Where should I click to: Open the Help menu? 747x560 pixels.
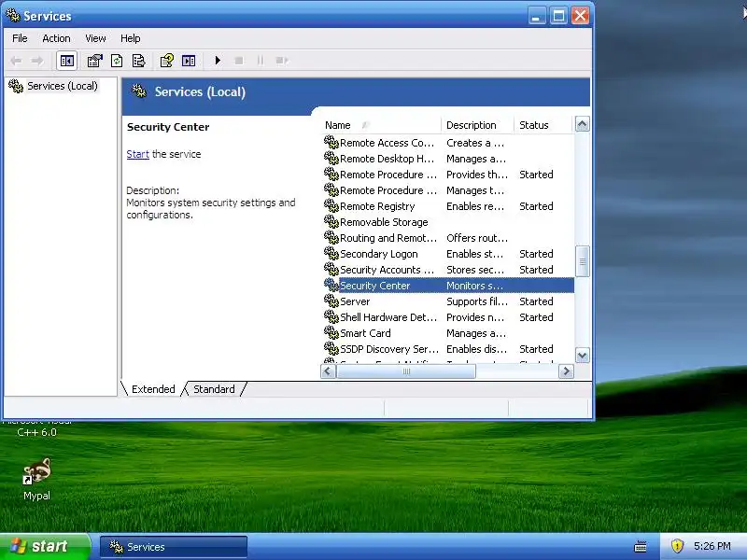(130, 38)
